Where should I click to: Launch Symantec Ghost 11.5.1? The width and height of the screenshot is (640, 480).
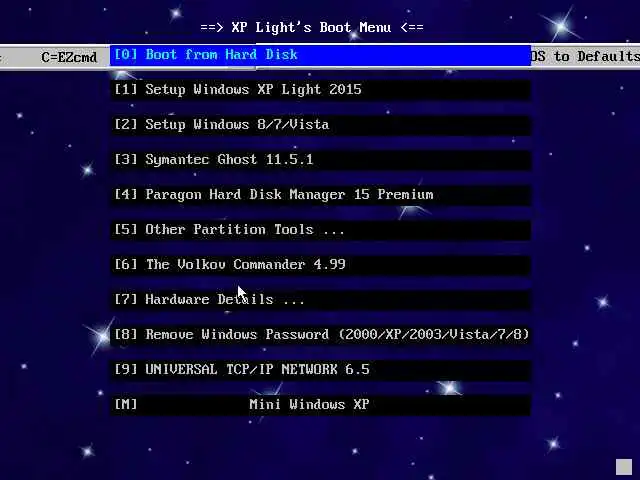(320, 160)
